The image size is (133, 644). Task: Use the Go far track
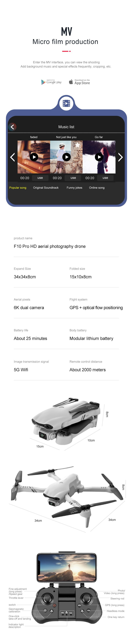click(106, 178)
